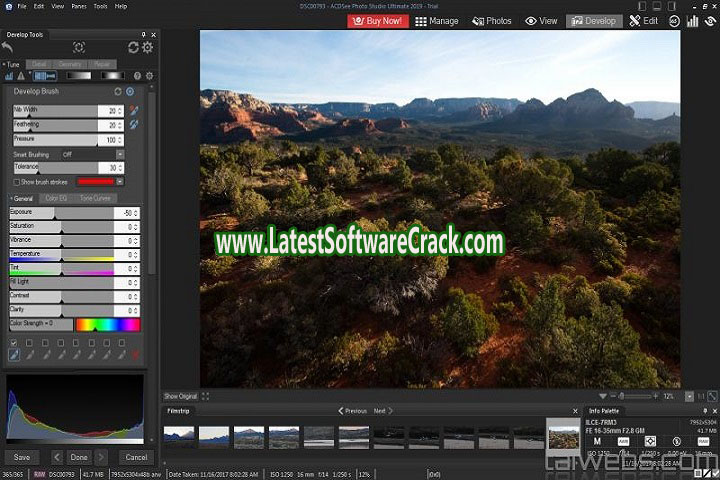
Task: Click the red delete brush icon
Action: point(135,355)
